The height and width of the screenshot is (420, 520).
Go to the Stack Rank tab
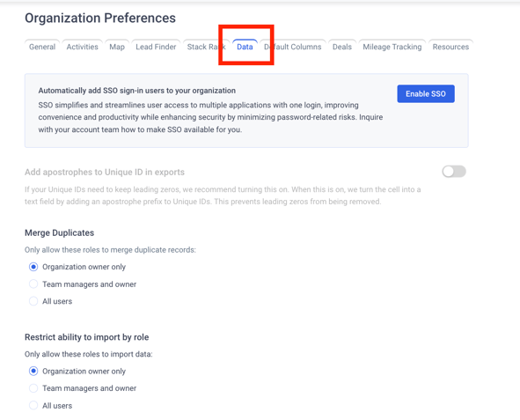pos(206,47)
